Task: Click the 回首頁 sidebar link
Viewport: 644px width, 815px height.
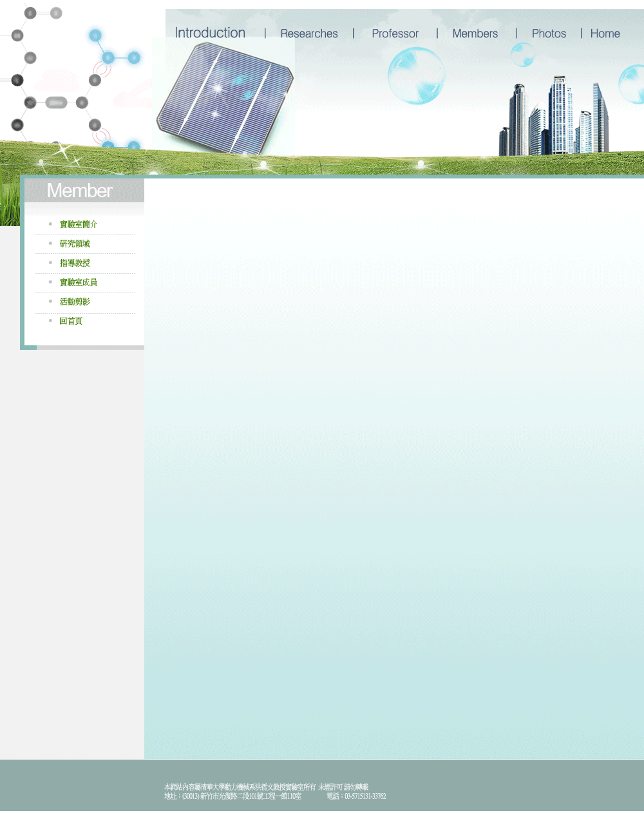Action: point(71,321)
